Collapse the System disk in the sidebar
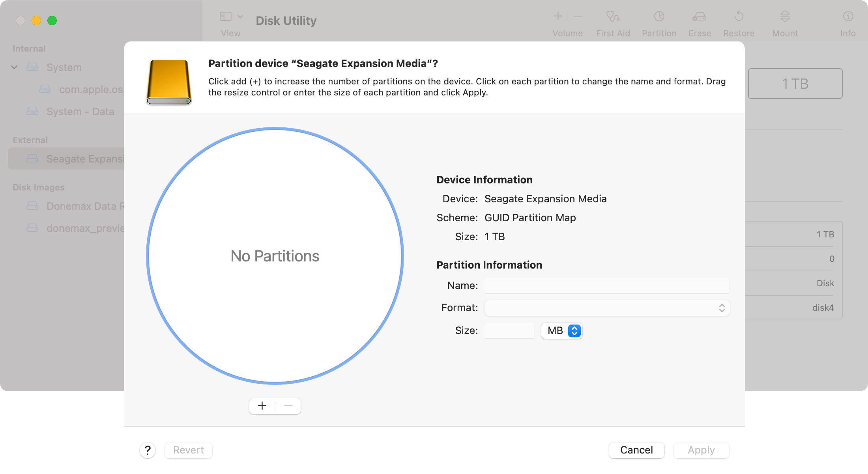The width and height of the screenshot is (868, 474). 14,67
